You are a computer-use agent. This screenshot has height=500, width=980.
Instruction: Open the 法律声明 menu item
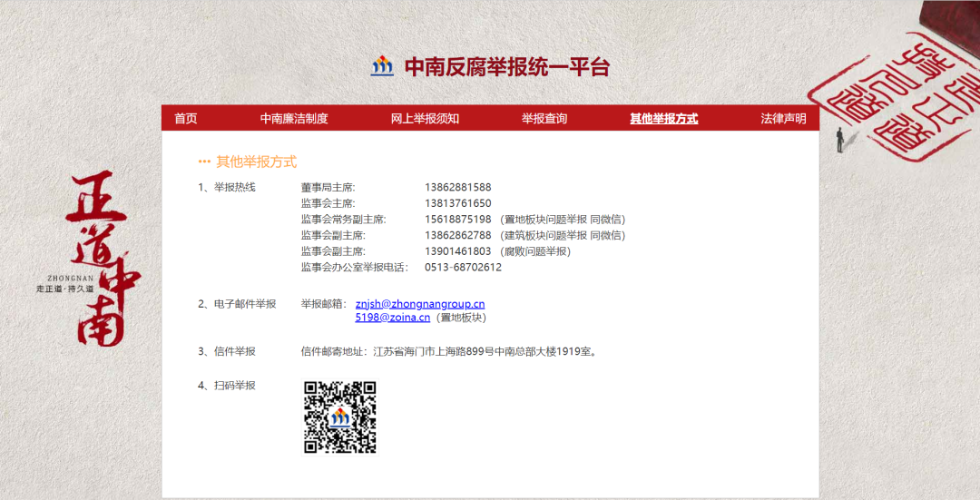pos(783,119)
